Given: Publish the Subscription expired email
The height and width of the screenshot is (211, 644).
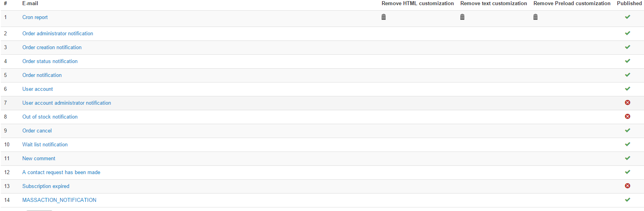Looking at the screenshot, I should point(627,186).
